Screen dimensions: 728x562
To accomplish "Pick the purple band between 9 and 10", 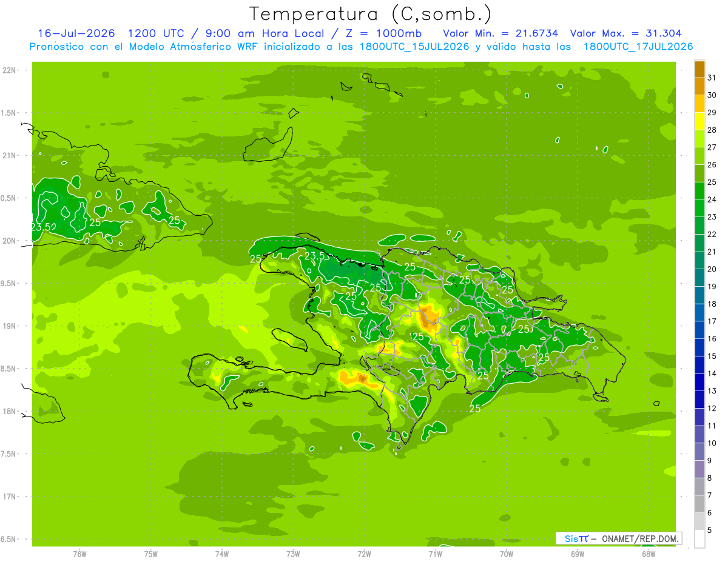I will [699, 452].
